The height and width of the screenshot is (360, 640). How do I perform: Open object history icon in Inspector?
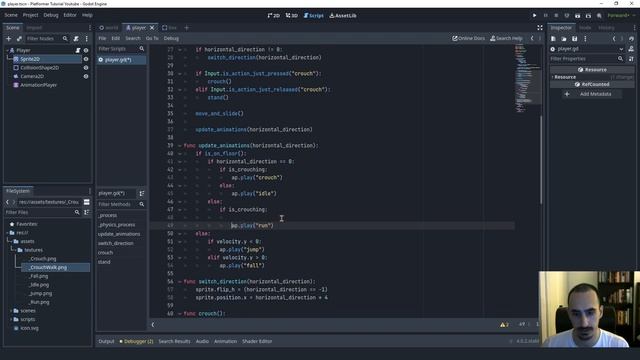point(631,38)
